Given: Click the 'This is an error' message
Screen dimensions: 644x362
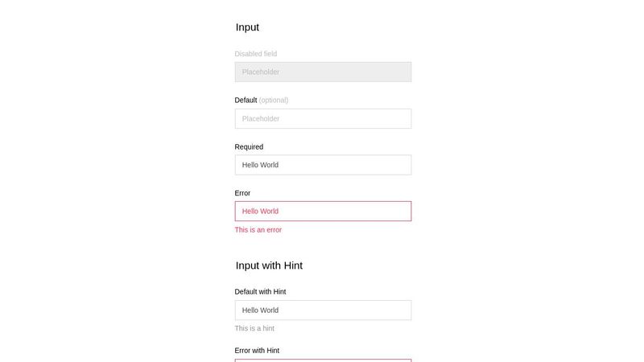Looking at the screenshot, I should [x=258, y=230].
